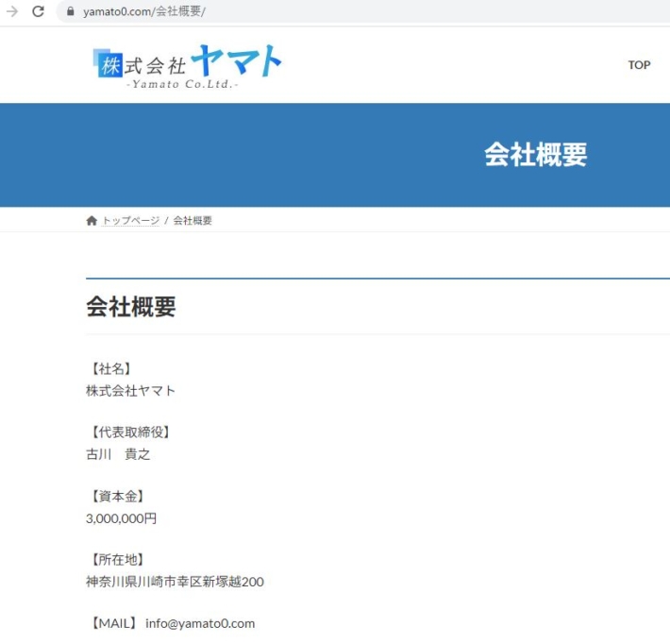
Task: Click the text 株式会社ヤマト under 社名
Action: 131,390
